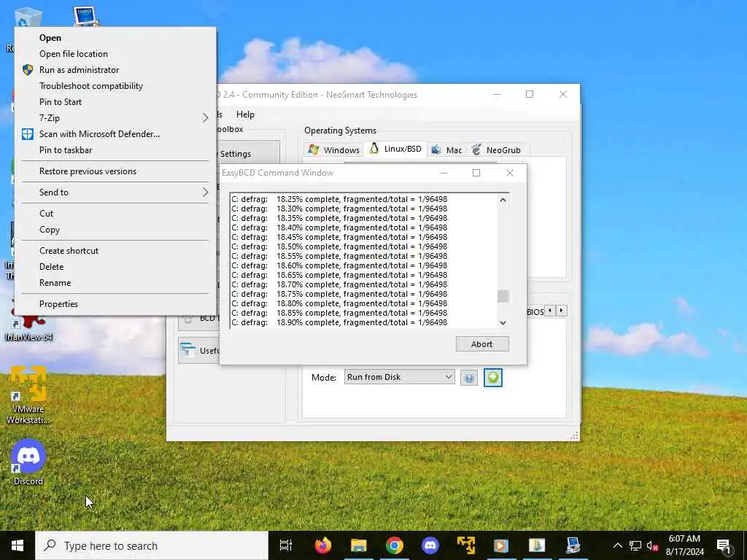
Task: Open Task View in the taskbar
Action: pos(286,545)
